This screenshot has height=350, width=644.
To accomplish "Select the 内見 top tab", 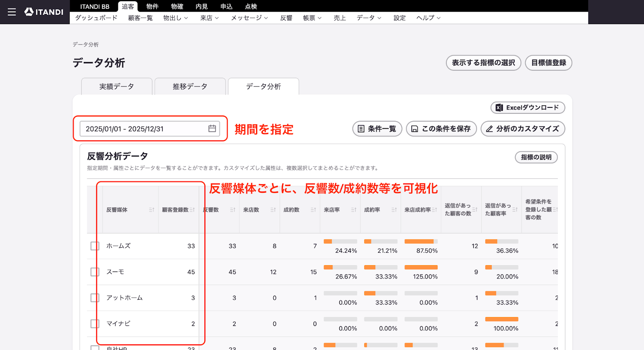I will coord(202,6).
